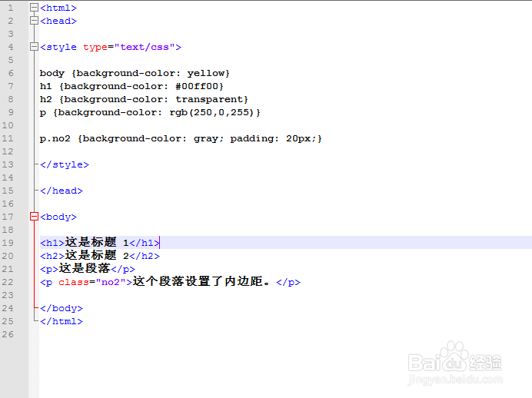Click the heading text '这是标题 1'

pyautogui.click(x=97, y=242)
